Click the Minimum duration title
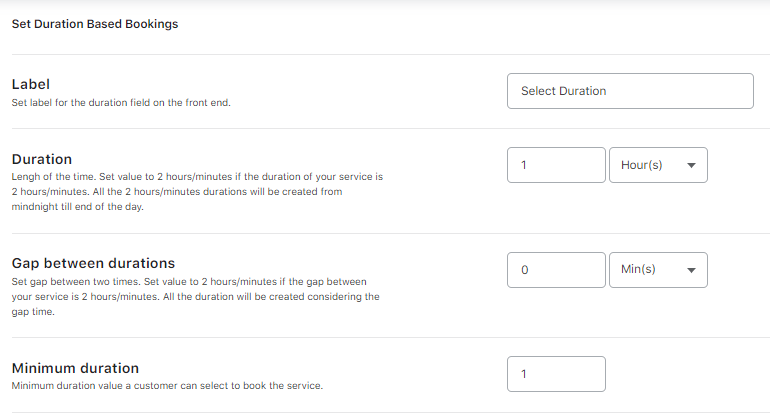Screen dimensions: 770x420 tap(75, 368)
